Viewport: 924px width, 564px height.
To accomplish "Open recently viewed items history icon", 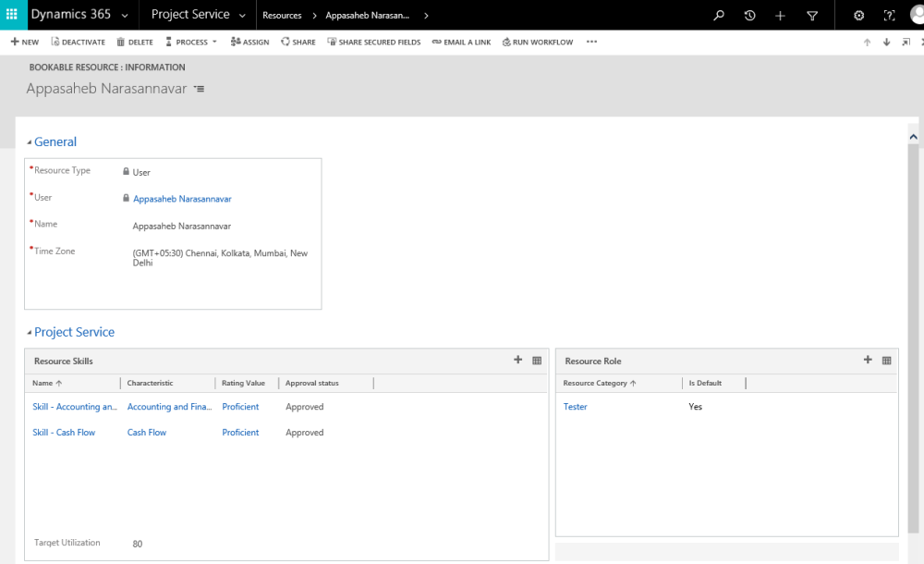I will pyautogui.click(x=749, y=16).
